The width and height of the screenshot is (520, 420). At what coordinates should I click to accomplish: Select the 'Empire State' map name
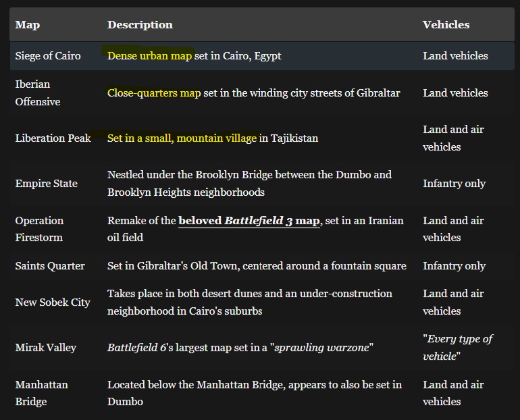(47, 183)
